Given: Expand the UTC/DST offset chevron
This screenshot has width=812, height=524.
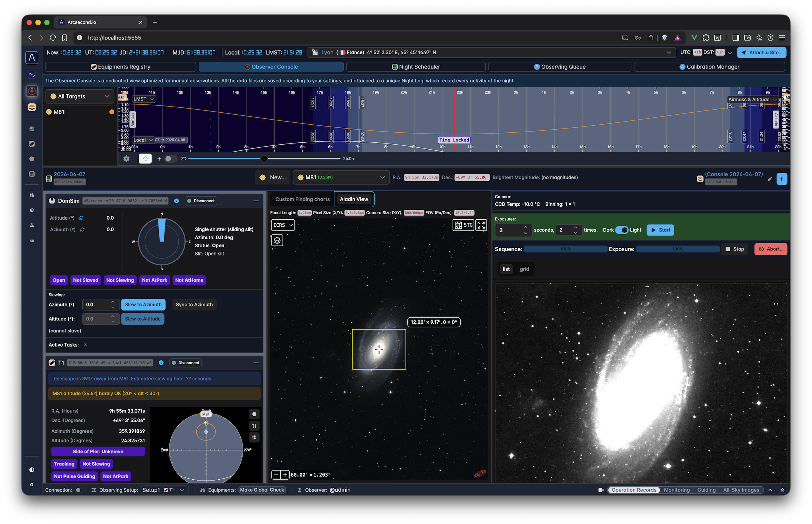Looking at the screenshot, I should point(730,53).
